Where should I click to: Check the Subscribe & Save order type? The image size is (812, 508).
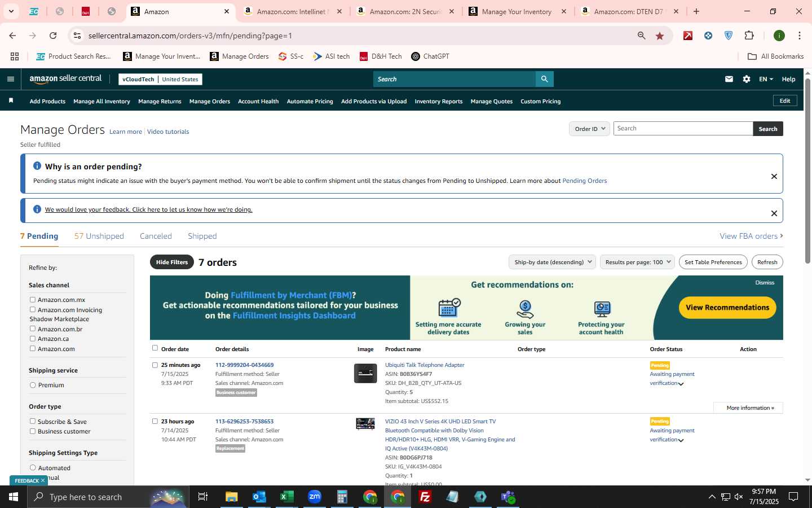point(33,421)
